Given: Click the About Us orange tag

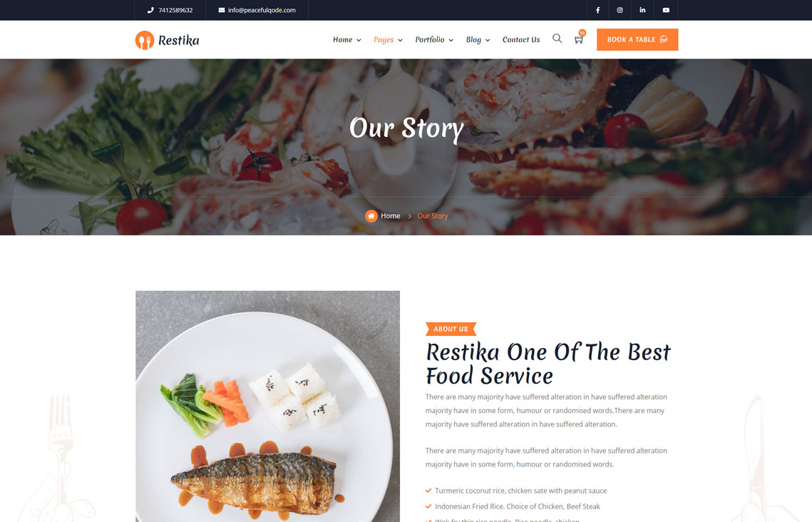Looking at the screenshot, I should [451, 329].
